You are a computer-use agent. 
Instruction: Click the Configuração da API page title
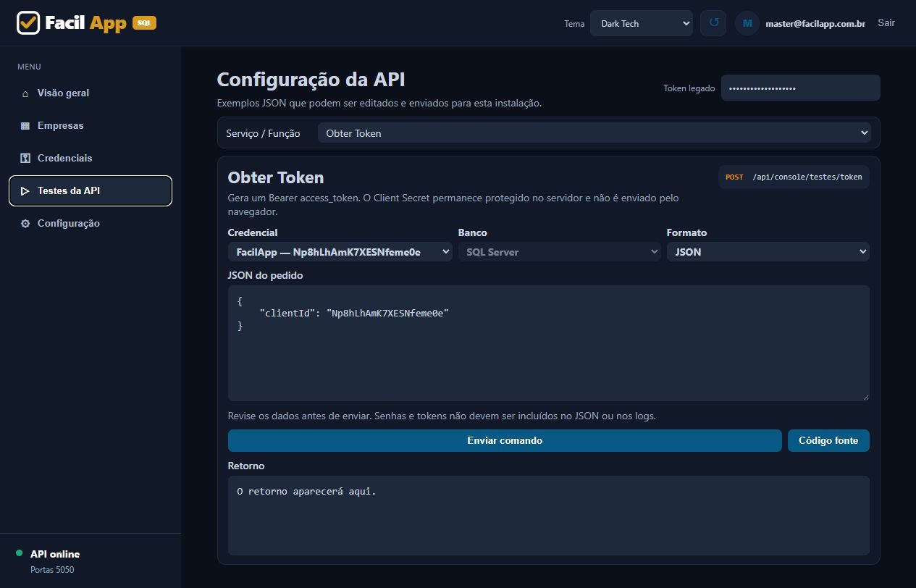[311, 80]
